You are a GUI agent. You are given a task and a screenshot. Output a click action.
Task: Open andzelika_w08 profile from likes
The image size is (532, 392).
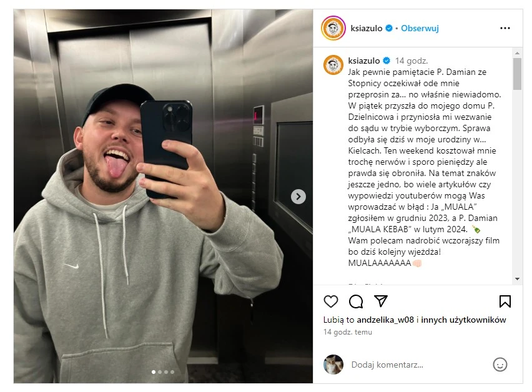pos(385,320)
